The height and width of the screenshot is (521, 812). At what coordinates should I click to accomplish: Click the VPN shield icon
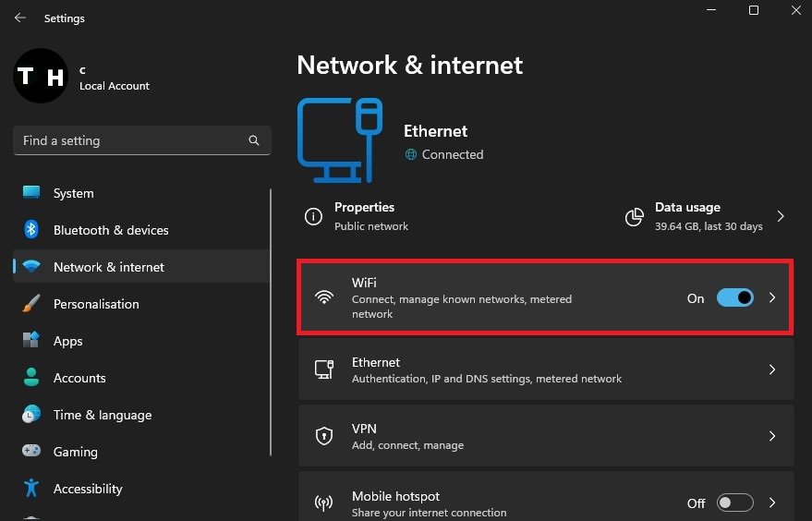(x=323, y=436)
